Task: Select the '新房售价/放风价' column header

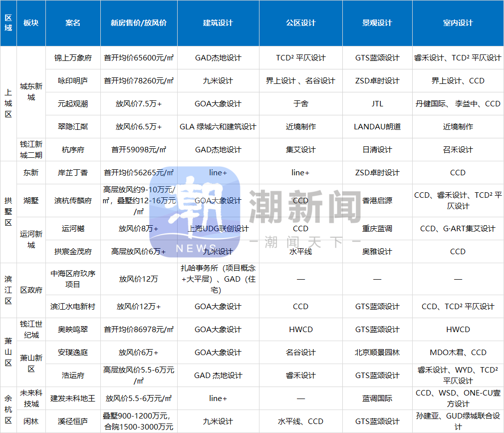Action: (139, 23)
